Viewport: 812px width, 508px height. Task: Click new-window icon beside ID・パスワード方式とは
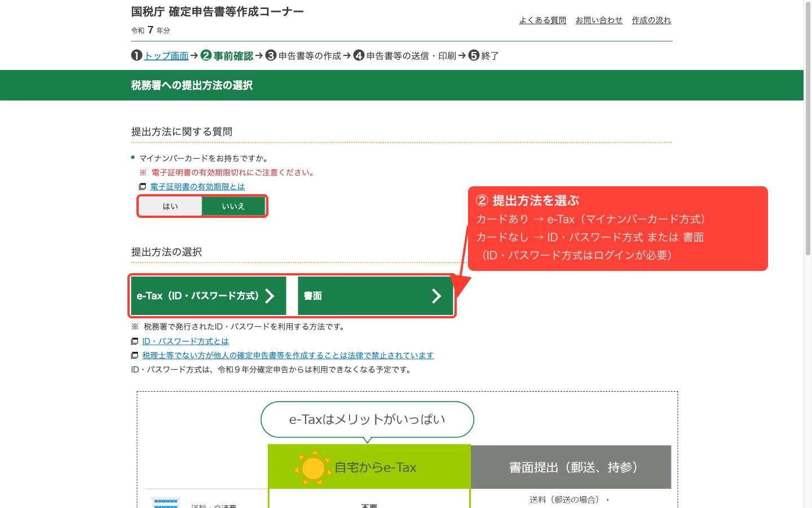click(134, 341)
